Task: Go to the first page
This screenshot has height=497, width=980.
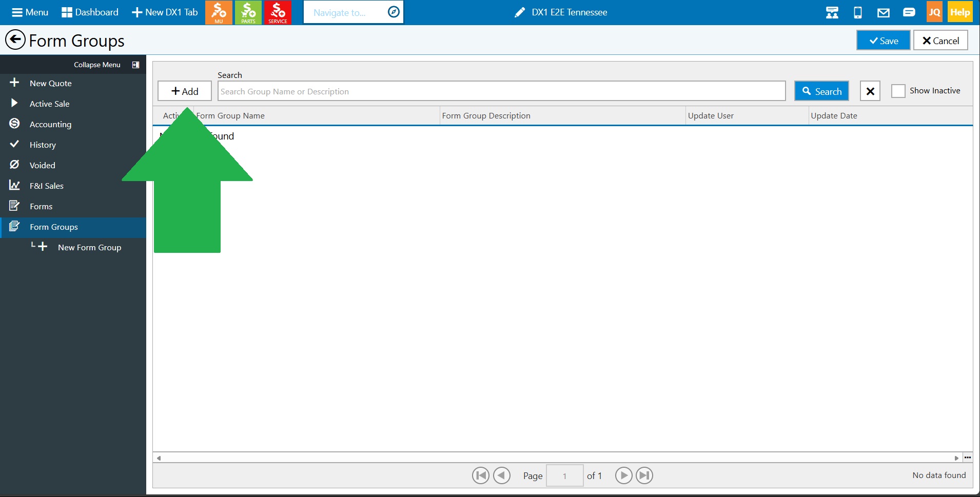Action: tap(481, 475)
